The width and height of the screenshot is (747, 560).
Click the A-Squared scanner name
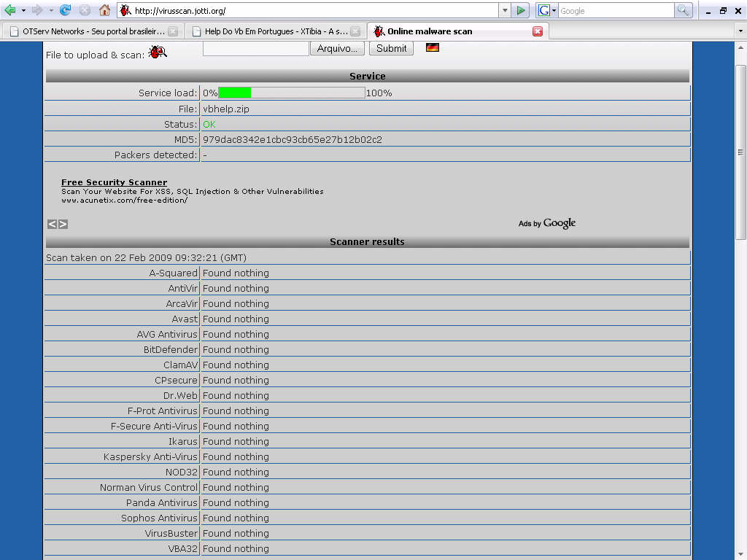point(173,273)
